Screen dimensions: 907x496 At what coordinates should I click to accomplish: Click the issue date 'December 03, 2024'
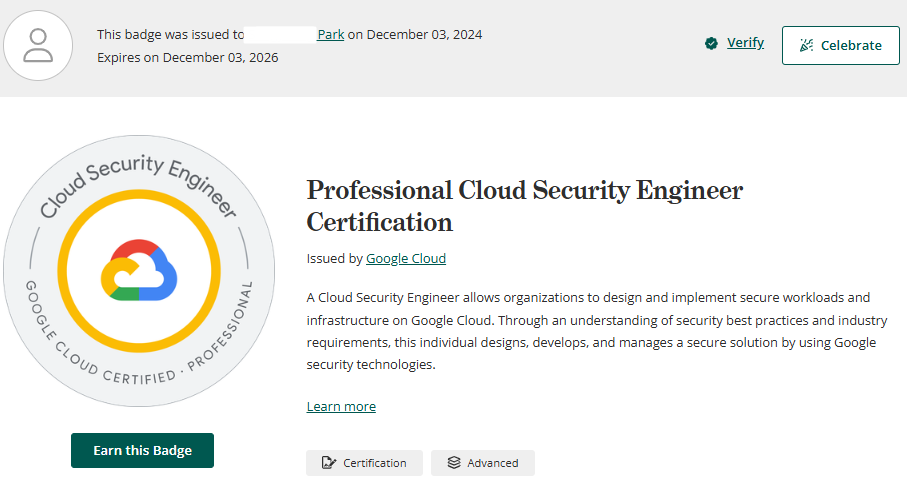[424, 35]
